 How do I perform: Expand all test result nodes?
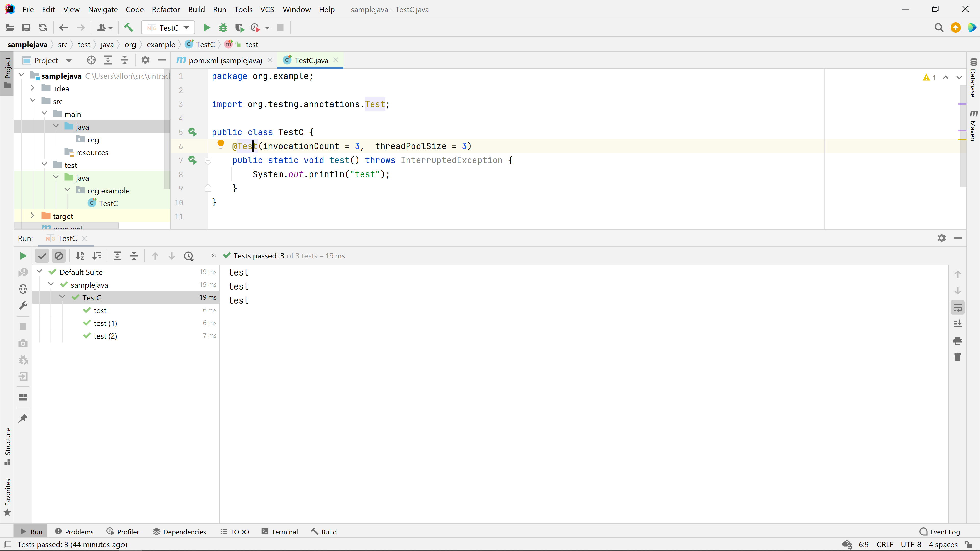(x=117, y=256)
